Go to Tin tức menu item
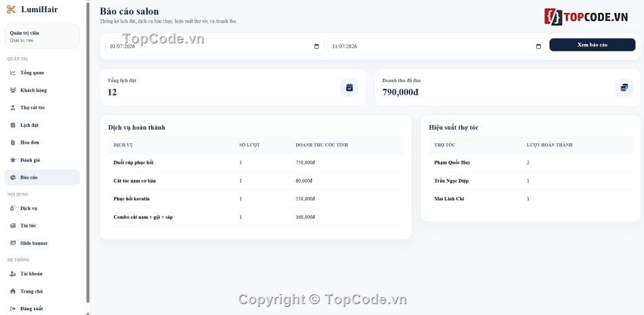 tap(42, 226)
